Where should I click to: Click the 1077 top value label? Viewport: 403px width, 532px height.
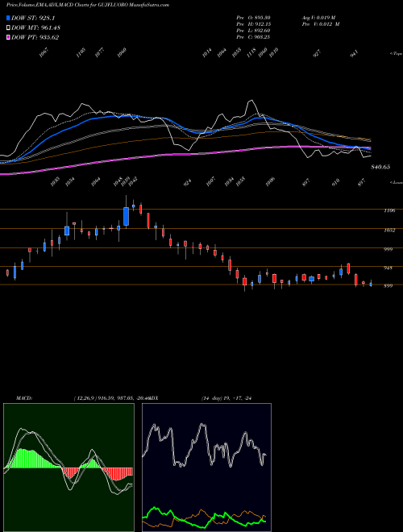pyautogui.click(x=99, y=52)
